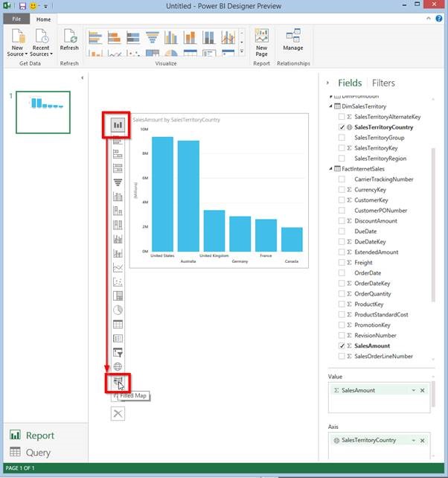Choose clustered column chart in ribbon gallery
Image resolution: width=448 pixels, height=478 pixels.
(171, 38)
